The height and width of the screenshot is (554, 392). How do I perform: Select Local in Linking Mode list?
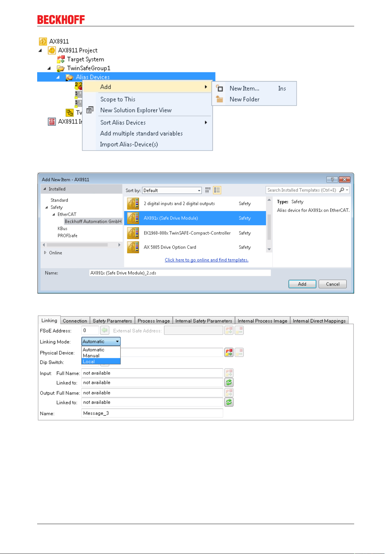tap(101, 361)
